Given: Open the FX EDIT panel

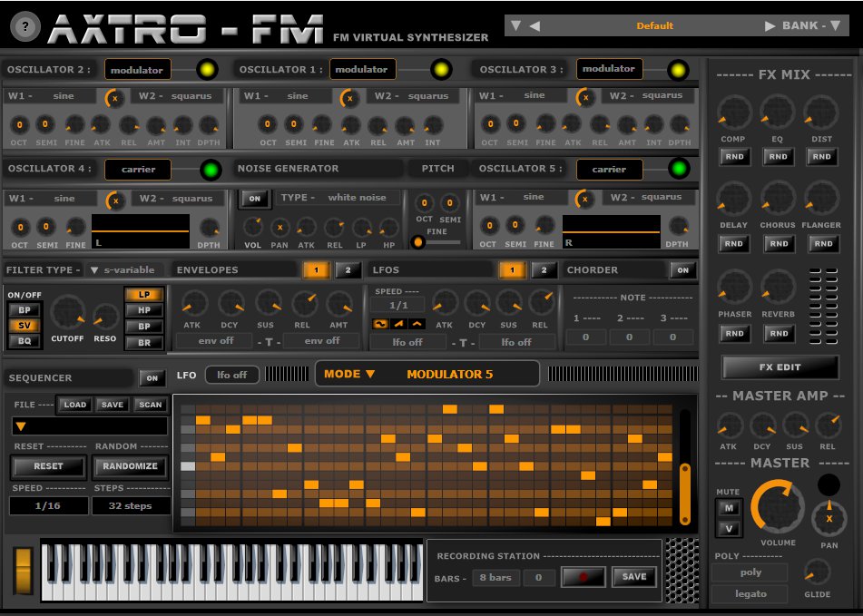Looking at the screenshot, I should 782,367.
